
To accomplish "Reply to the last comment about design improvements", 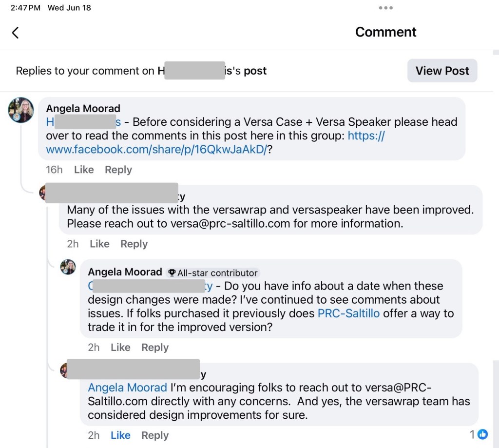I will (155, 435).
